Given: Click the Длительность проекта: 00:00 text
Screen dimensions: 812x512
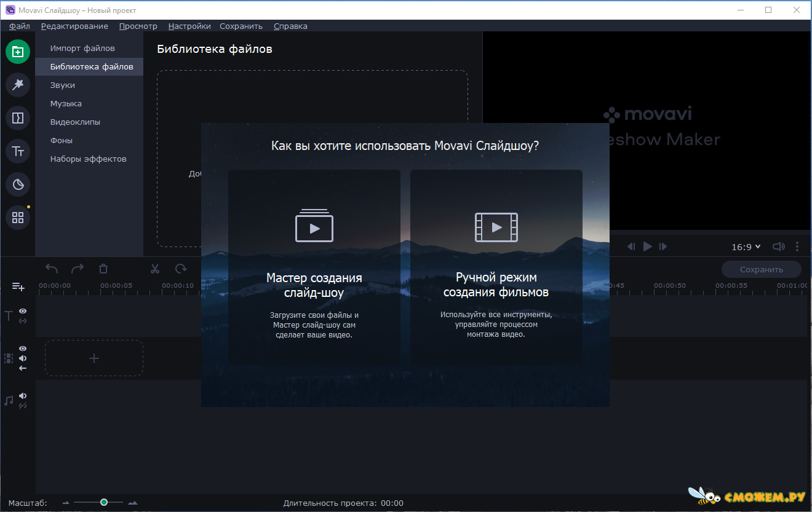Looking at the screenshot, I should 343,503.
